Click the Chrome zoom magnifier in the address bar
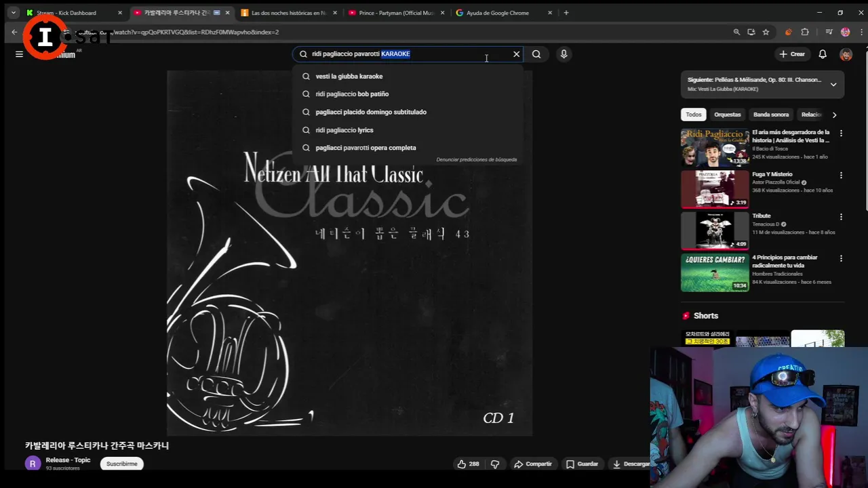 click(x=736, y=32)
